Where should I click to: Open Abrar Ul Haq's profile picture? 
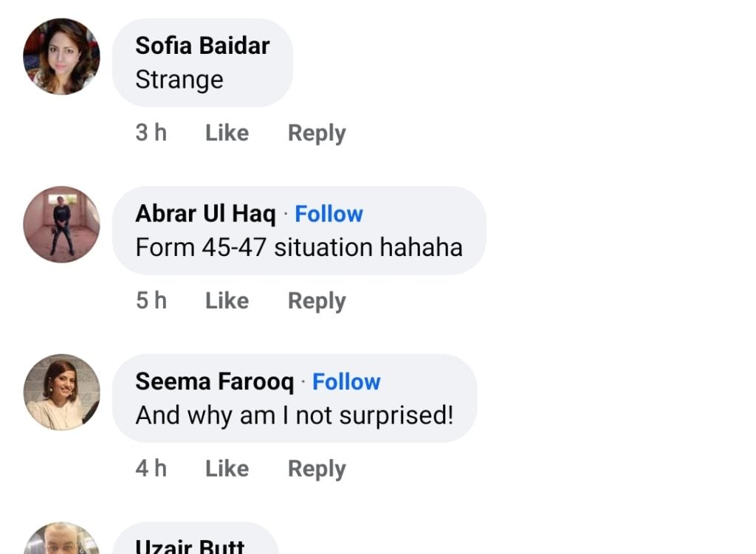coord(61,224)
